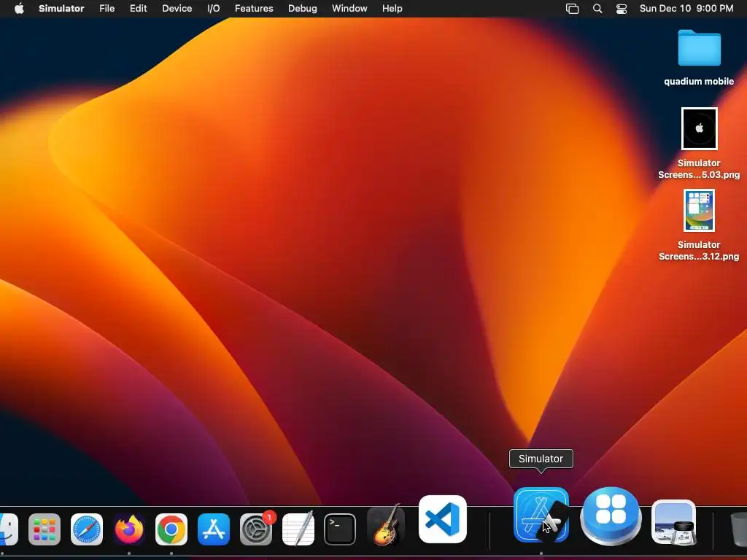Viewport: 747px width, 560px height.
Task: Select the quadium mobile folder
Action: point(699,47)
